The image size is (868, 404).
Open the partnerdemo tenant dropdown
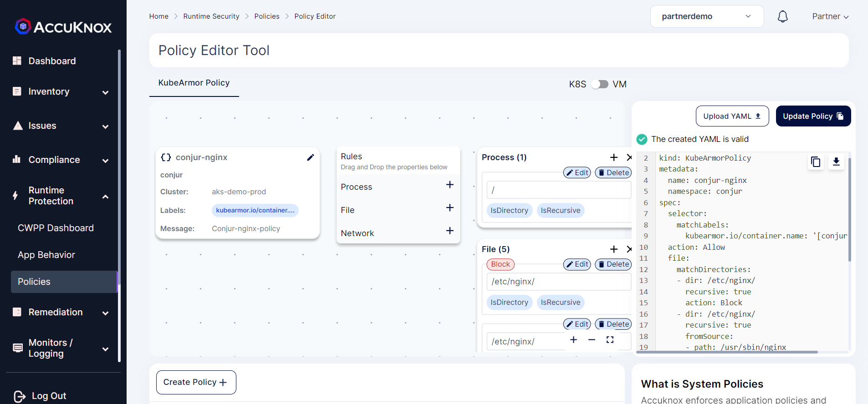pyautogui.click(x=706, y=17)
